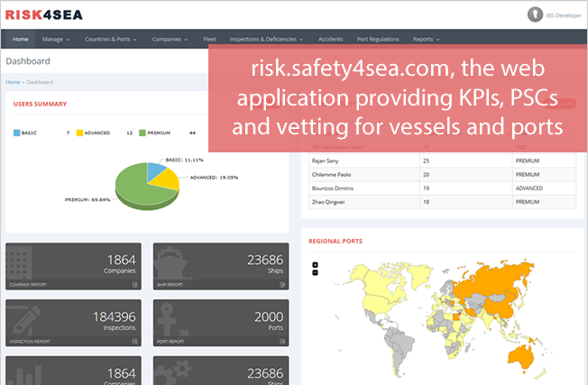Expand the Inspections & Deficiencies dropdown
The width and height of the screenshot is (588, 385).
pyautogui.click(x=266, y=39)
